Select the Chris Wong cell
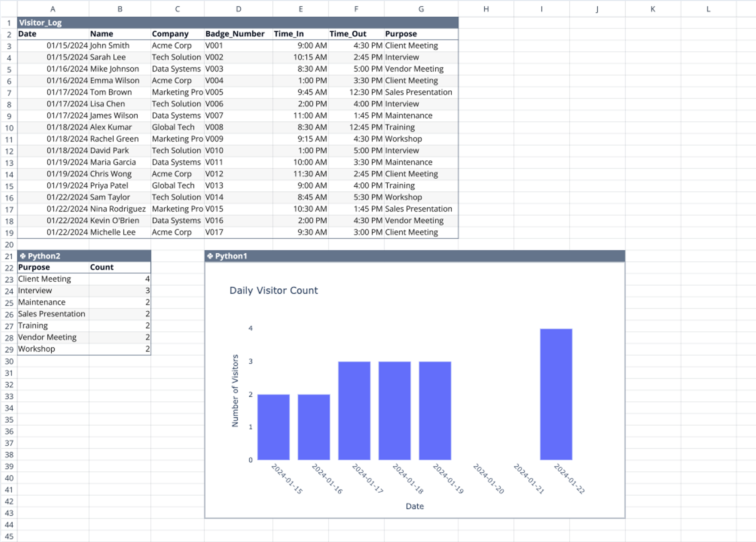This screenshot has height=542, width=756. pos(120,174)
